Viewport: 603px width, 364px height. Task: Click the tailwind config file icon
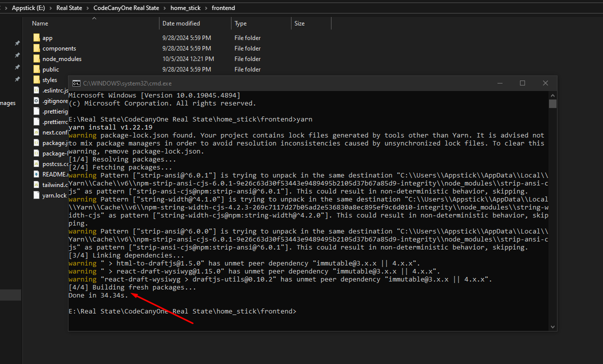tap(36, 185)
